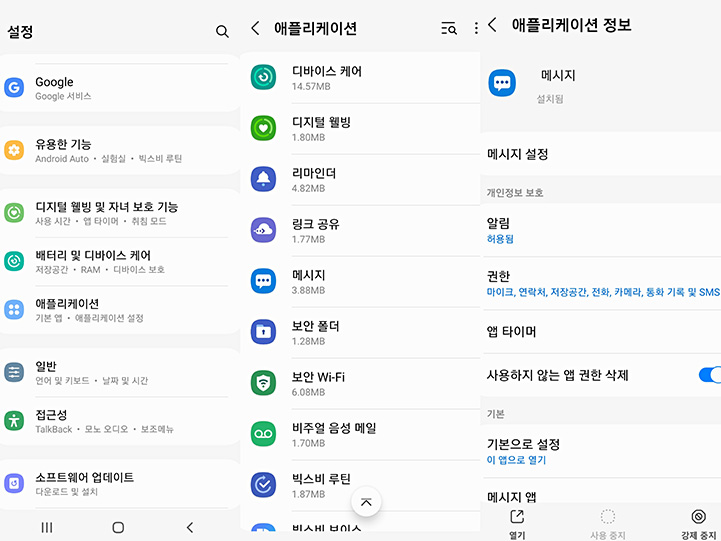Viewport: 721px width, 541px height.
Task: Tap the 애플리케이션 four-dot icon in settings
Action: click(x=14, y=309)
